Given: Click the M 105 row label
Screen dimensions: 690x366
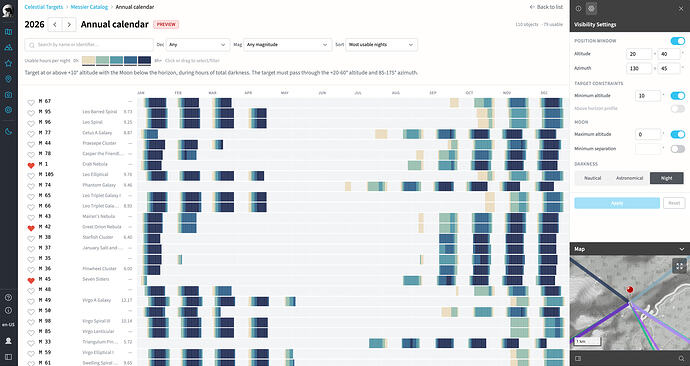Looking at the screenshot, I should point(46,175).
